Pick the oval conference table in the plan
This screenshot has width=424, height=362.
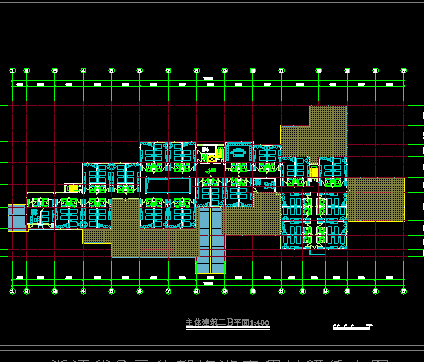click(x=238, y=153)
